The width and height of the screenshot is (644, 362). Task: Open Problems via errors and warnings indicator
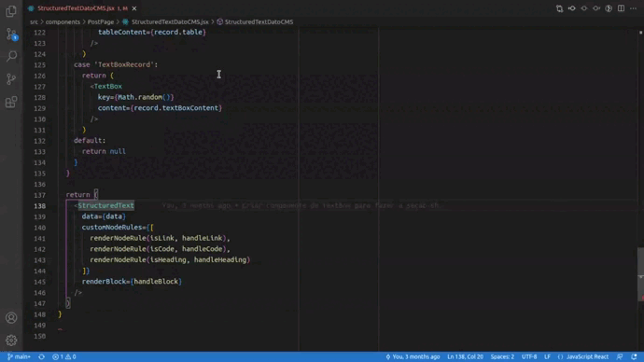[x=64, y=356]
